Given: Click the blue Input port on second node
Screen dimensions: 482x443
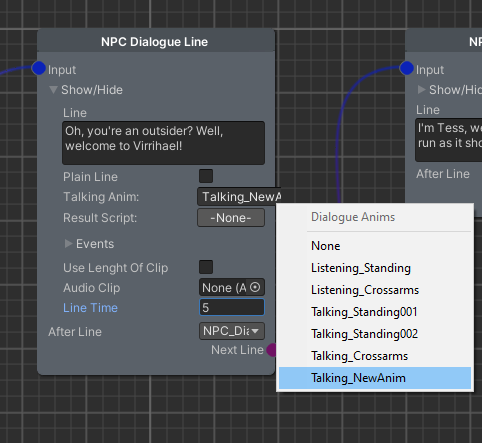Looking at the screenshot, I should [407, 68].
